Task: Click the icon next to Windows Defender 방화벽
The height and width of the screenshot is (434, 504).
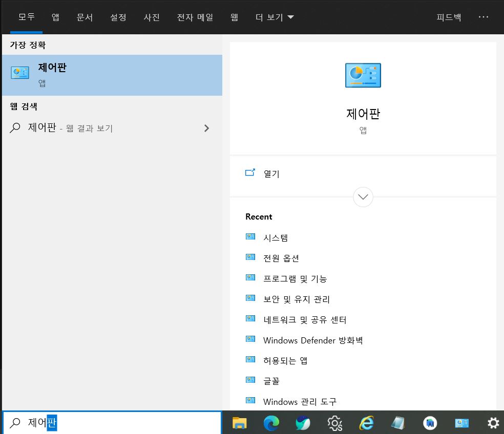Action: [250, 339]
